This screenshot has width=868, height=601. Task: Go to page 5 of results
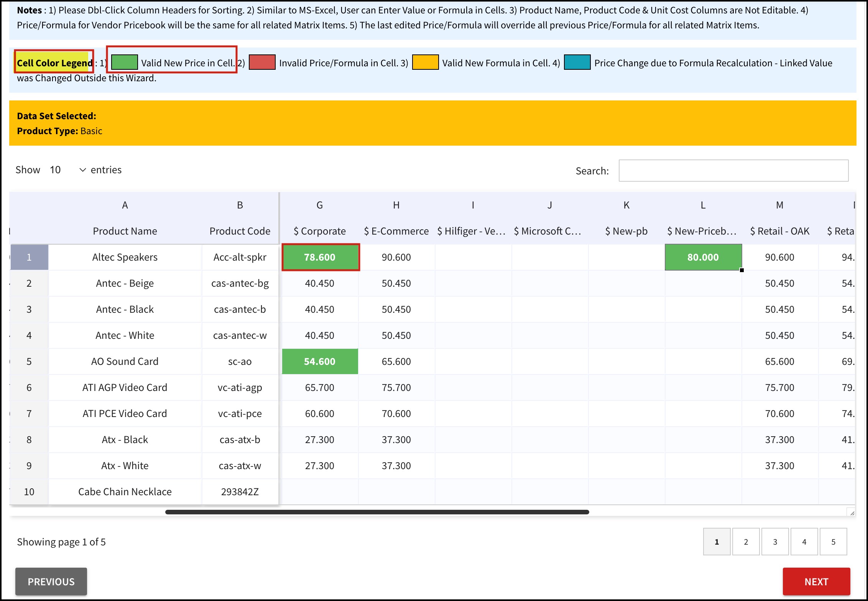833,542
